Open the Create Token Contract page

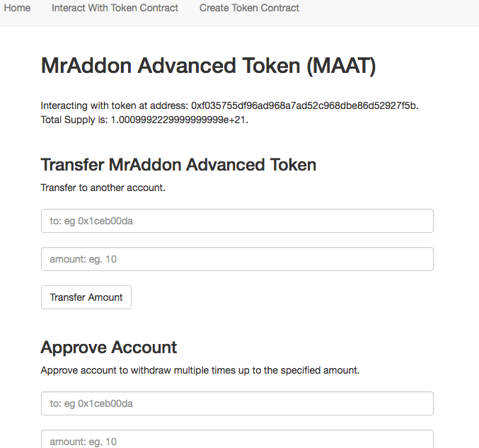tap(249, 8)
